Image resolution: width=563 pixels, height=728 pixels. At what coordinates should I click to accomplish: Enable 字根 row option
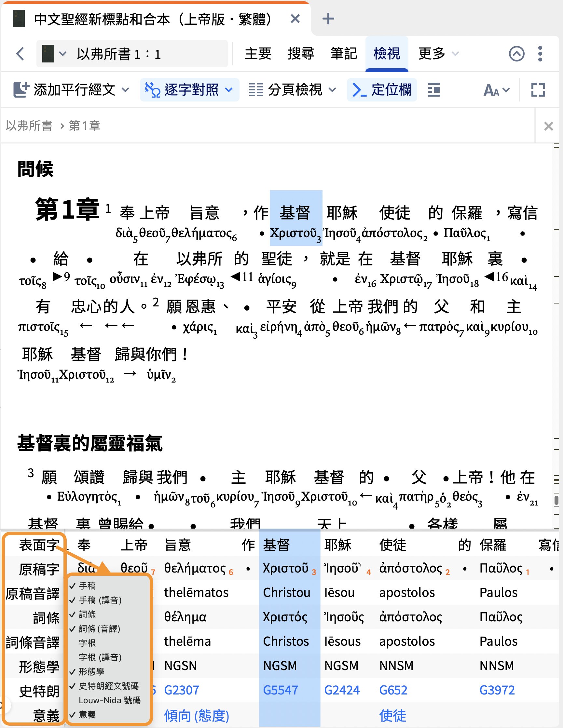pos(88,643)
